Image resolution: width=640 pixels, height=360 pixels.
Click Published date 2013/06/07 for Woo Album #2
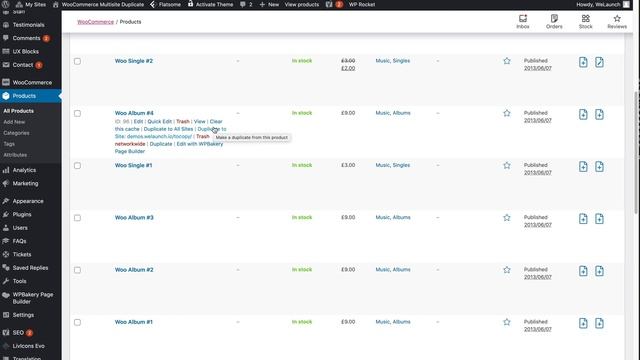click(538, 277)
